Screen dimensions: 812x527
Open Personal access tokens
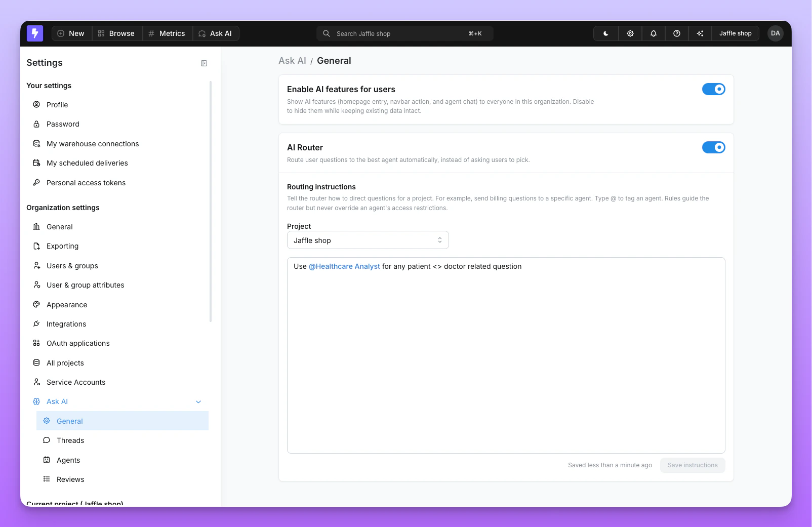pos(117,183)
